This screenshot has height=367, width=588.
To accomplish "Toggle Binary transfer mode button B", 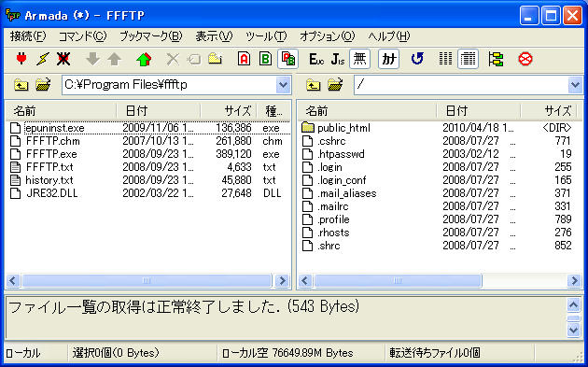I will 265,59.
